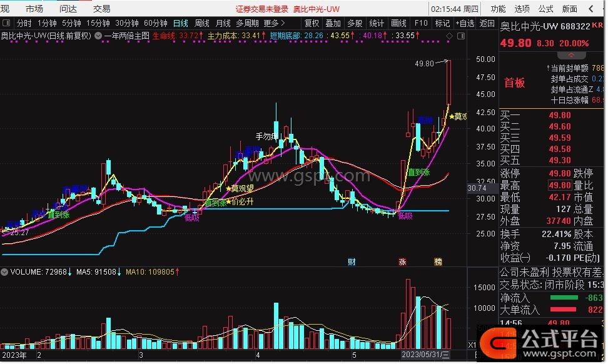Screen dimensions: 608x364
Task: Click the 买五 bid row
Action: (x=551, y=160)
